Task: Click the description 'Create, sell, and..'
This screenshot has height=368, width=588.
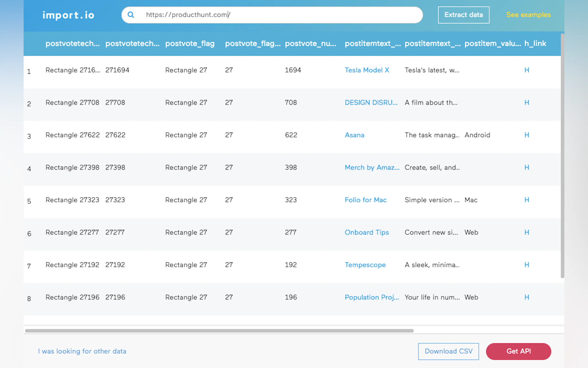Action: [x=432, y=168]
